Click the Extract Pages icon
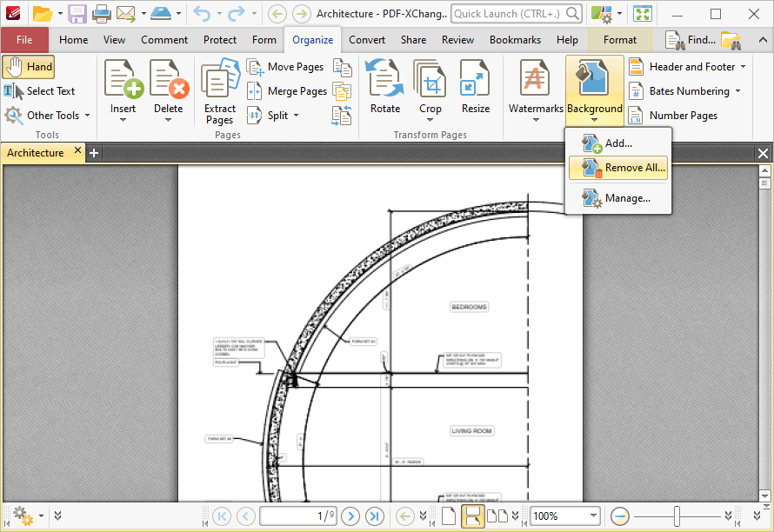 click(x=219, y=80)
